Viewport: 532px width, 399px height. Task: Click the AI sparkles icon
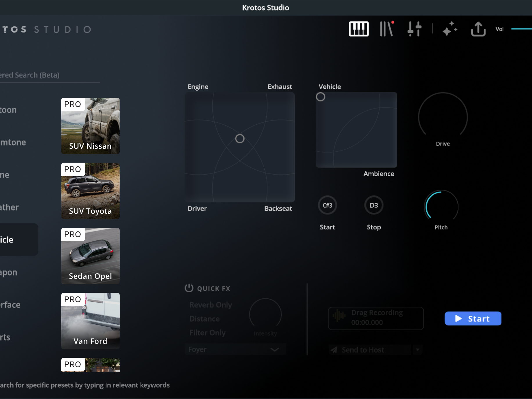pyautogui.click(x=450, y=29)
